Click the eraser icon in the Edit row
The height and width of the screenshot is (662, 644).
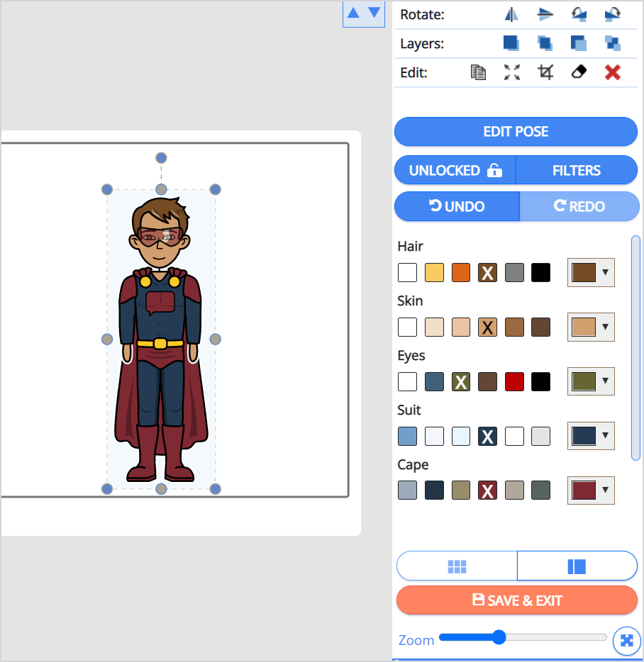click(579, 72)
